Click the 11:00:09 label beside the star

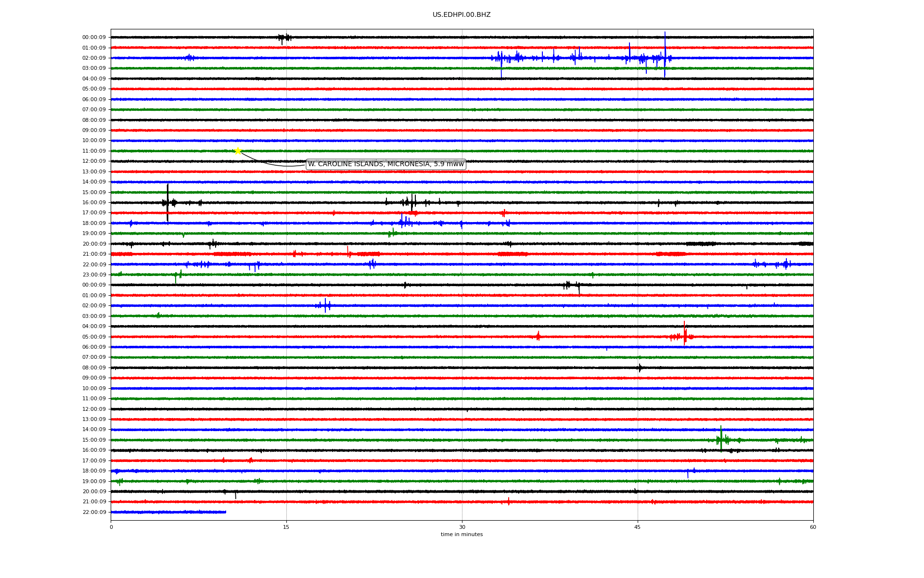pyautogui.click(x=94, y=151)
